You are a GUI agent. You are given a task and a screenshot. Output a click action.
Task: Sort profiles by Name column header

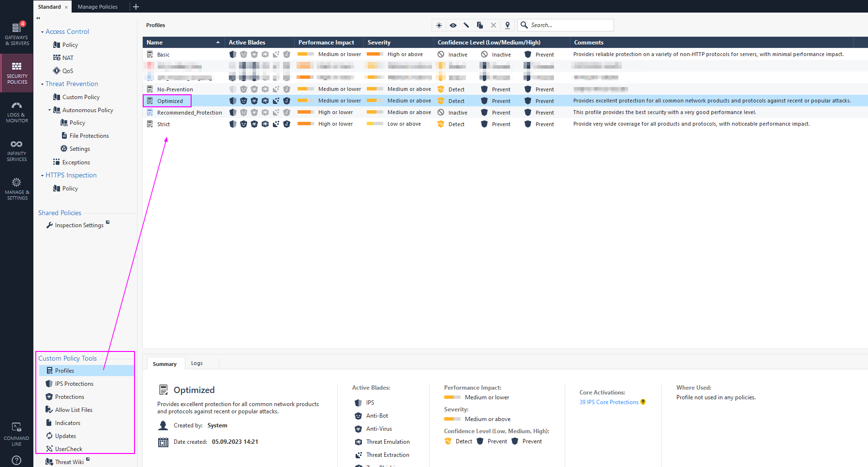[x=183, y=43]
